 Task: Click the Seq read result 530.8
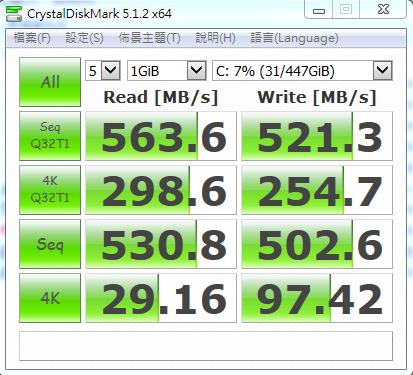point(161,244)
